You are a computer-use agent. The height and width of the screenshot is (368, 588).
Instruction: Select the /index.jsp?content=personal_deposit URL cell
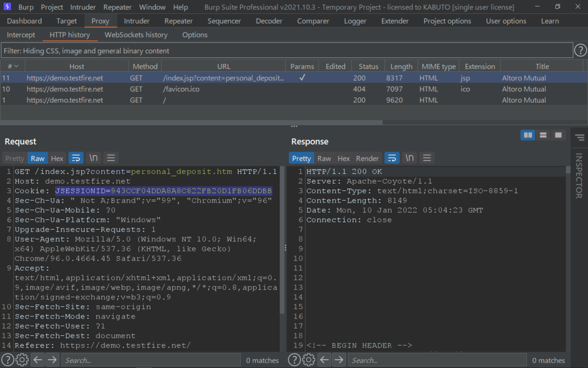223,78
